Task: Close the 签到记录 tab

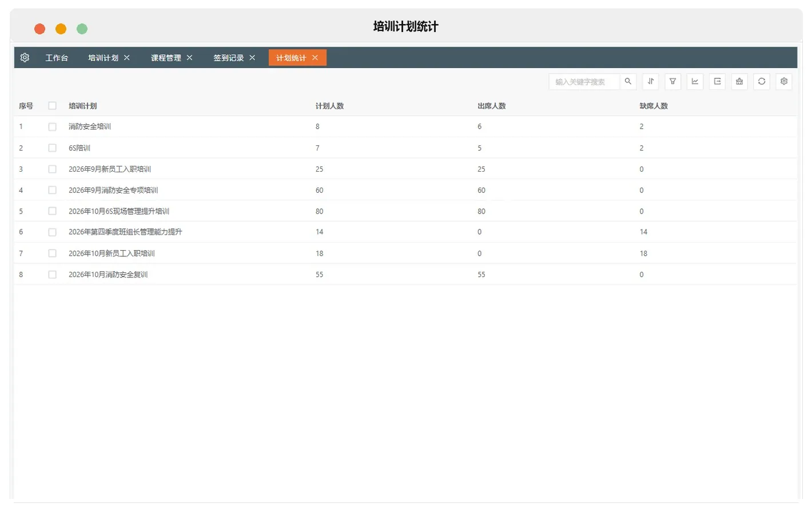Action: (252, 58)
